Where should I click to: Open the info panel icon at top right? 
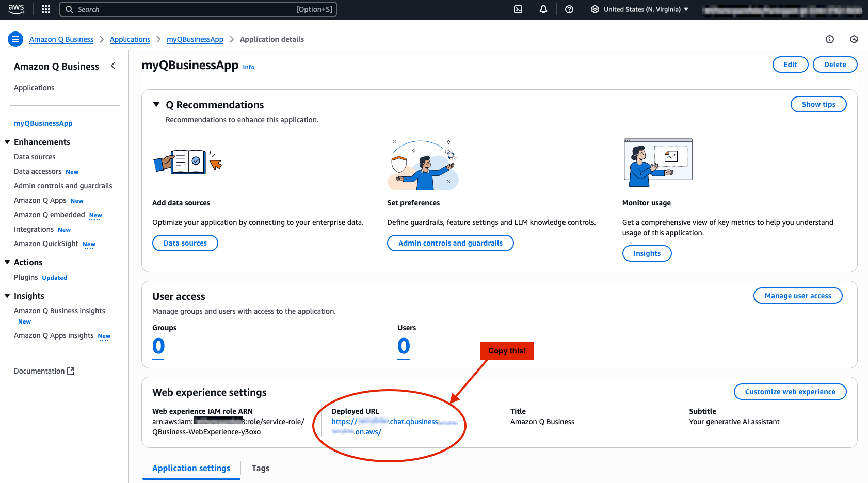tap(830, 39)
